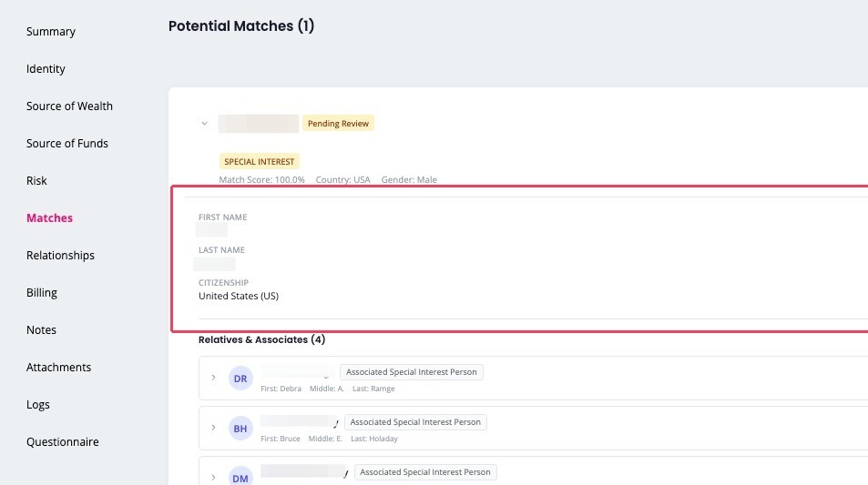This screenshot has height=485, width=868.
Task: Expand Bruce Holaday associate row
Action: (x=213, y=428)
